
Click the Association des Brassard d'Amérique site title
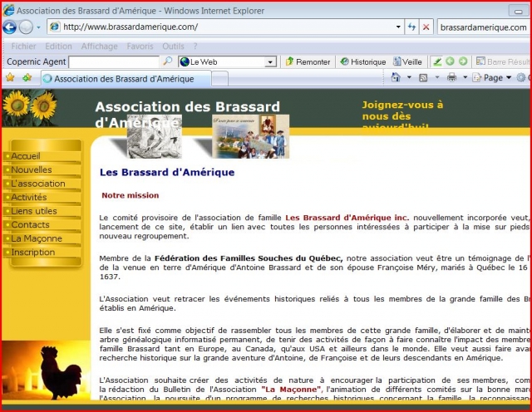point(187,115)
